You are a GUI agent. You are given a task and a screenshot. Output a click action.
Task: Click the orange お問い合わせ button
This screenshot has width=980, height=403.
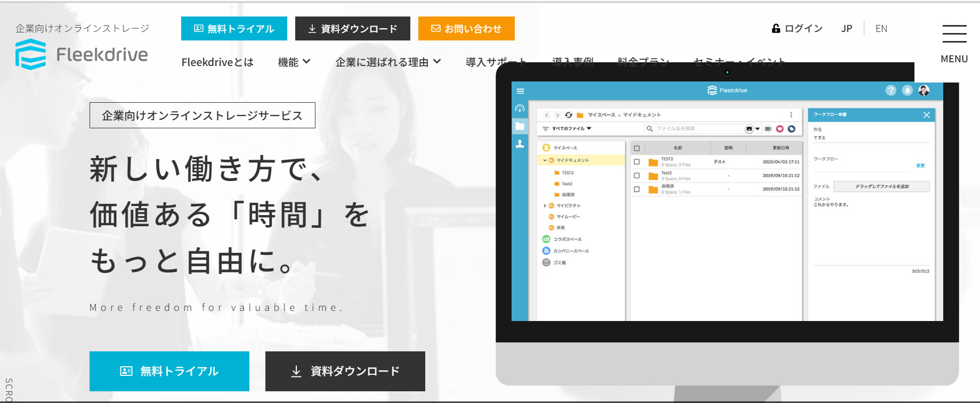[x=466, y=29]
